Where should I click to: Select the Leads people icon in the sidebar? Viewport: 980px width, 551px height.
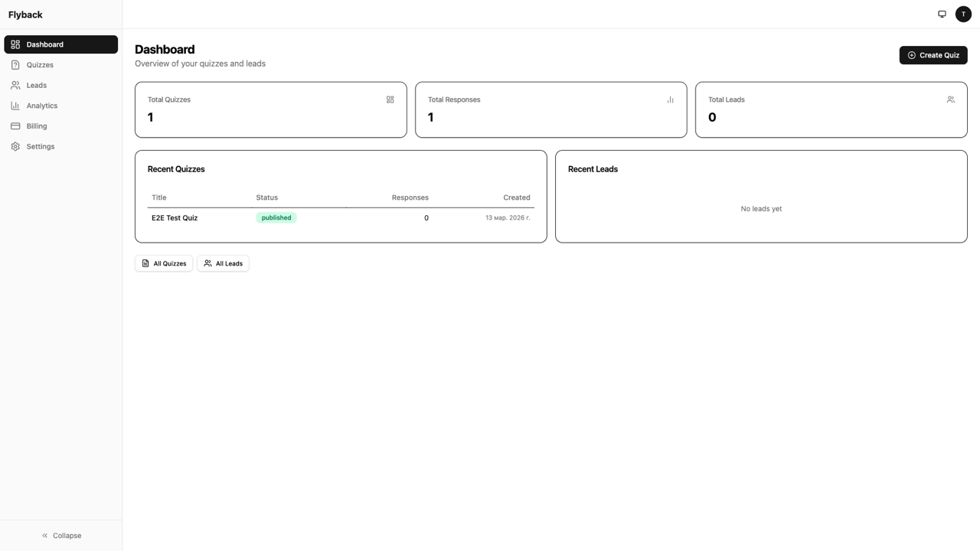coord(16,85)
